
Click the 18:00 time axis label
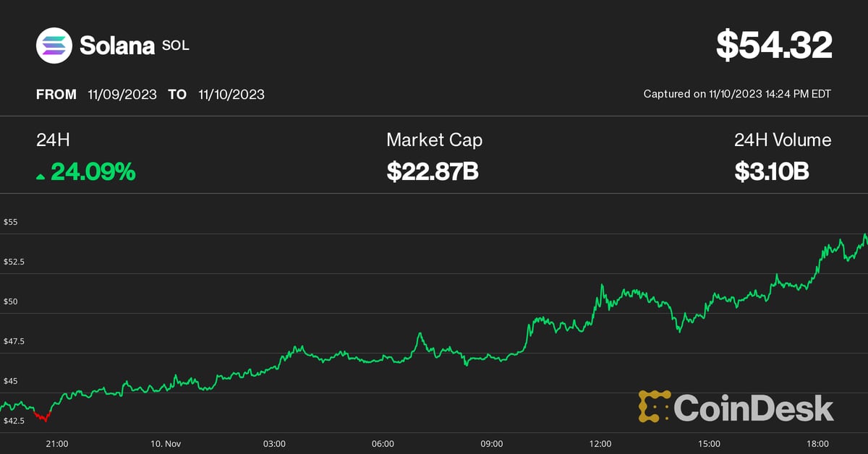817,443
